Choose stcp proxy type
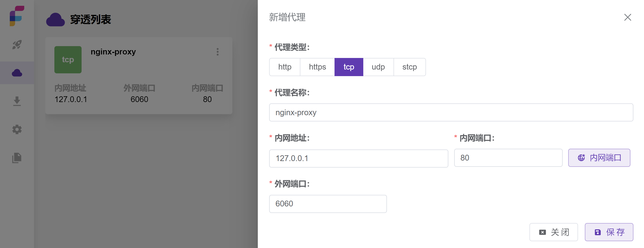The width and height of the screenshot is (644, 248). pyautogui.click(x=409, y=67)
